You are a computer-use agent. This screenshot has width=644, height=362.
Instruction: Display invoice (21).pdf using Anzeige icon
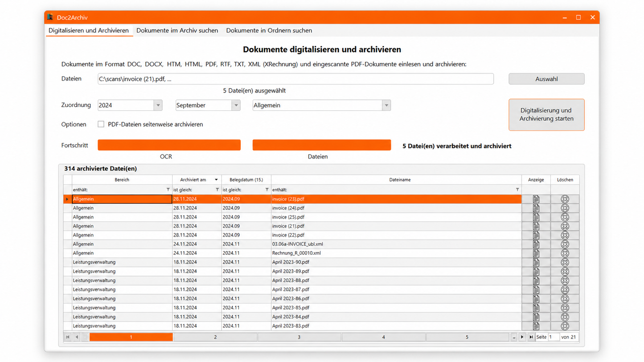coord(536,226)
